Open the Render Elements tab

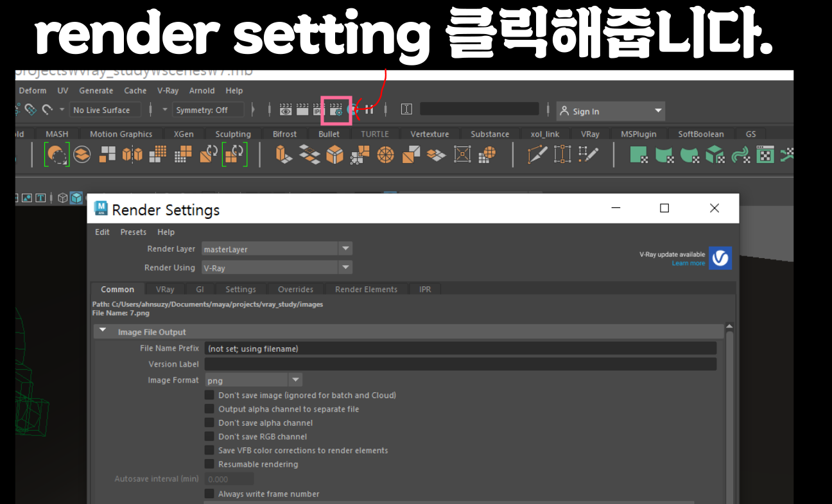pos(366,290)
